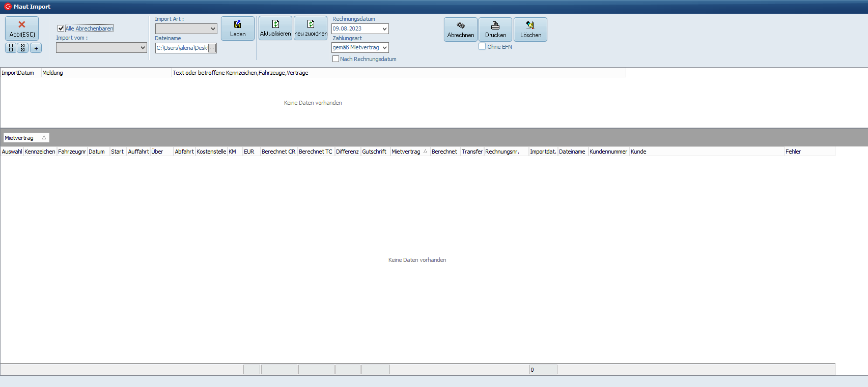The height and width of the screenshot is (387, 868).
Task: Click the Aktualisieren refresh button
Action: click(275, 28)
